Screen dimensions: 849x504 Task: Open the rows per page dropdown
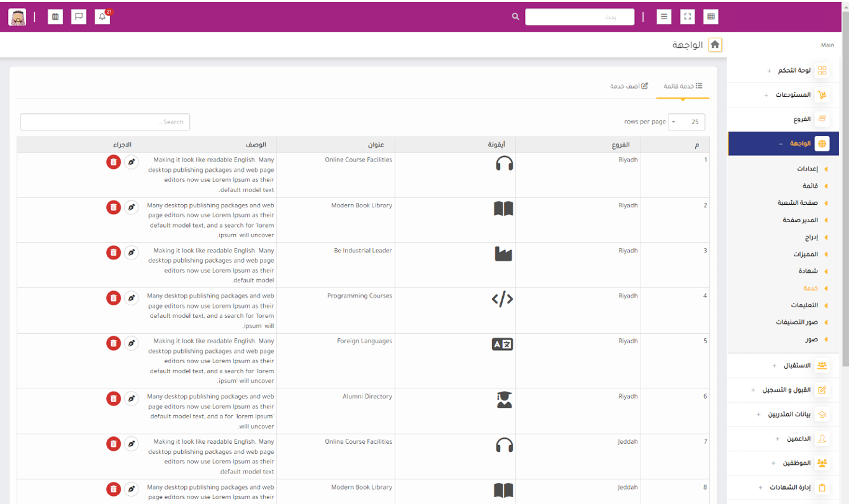686,122
